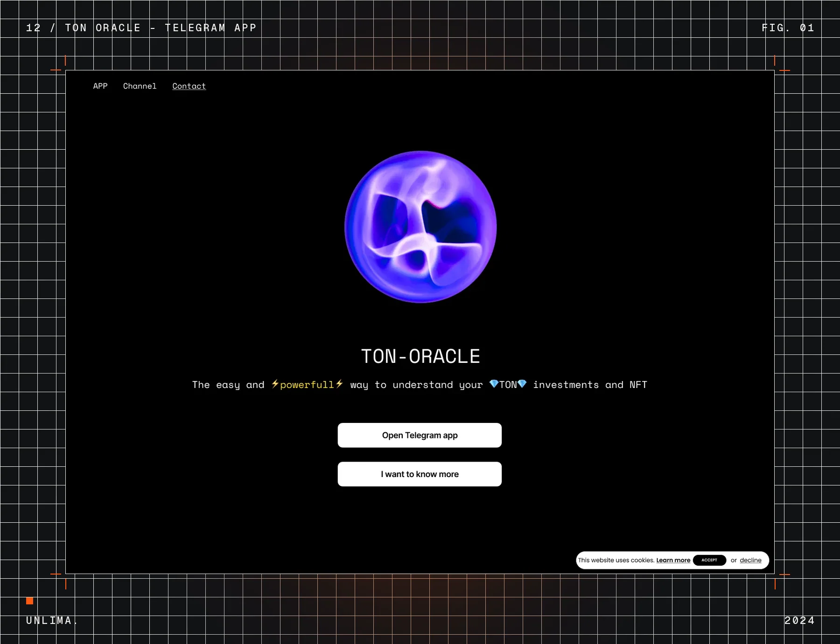This screenshot has height=644, width=840.
Task: Go to the Channel nav link
Action: click(x=140, y=86)
